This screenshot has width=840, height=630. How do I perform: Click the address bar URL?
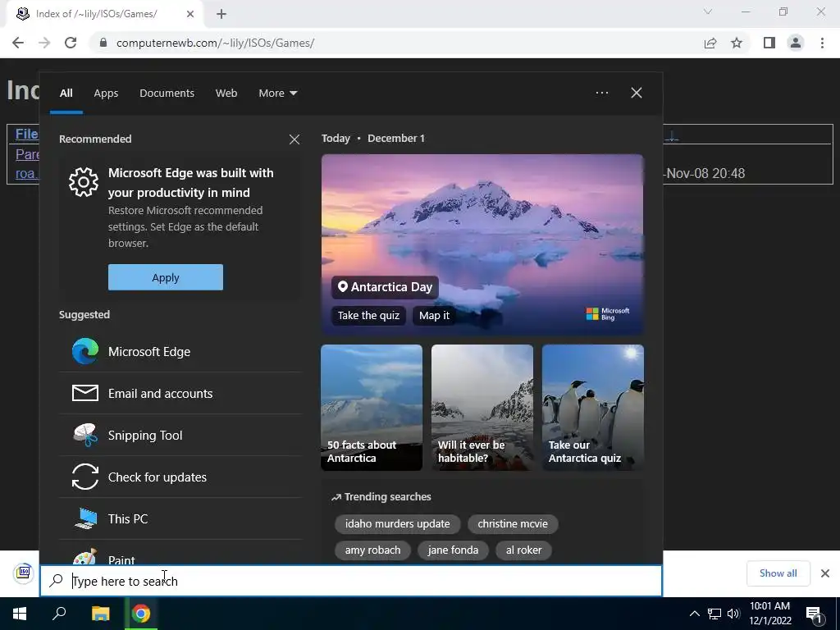point(216,43)
